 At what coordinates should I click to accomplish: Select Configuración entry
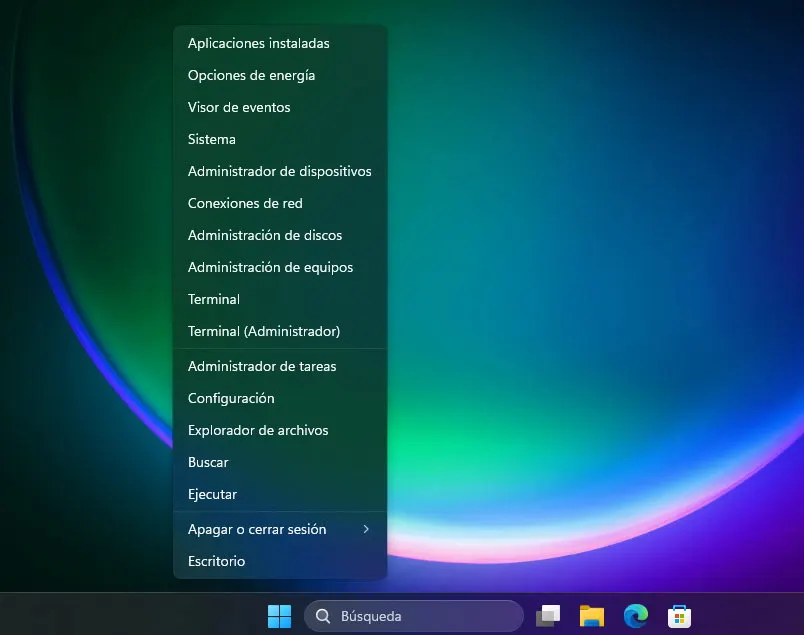point(280,399)
